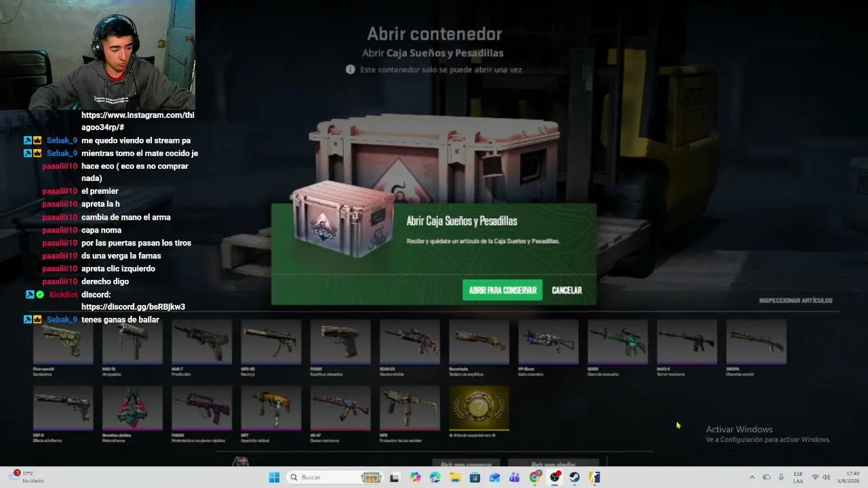
Task: Open the Windows Start menu
Action: [274, 477]
